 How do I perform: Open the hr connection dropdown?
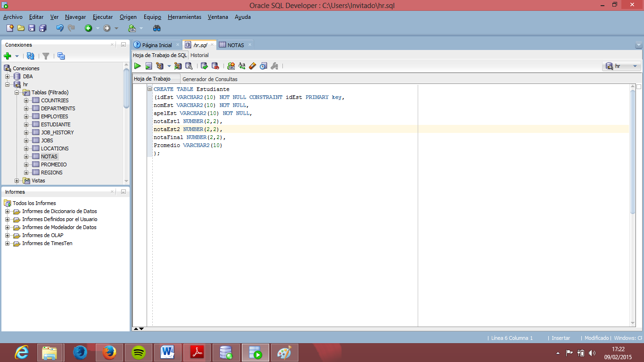click(x=635, y=66)
